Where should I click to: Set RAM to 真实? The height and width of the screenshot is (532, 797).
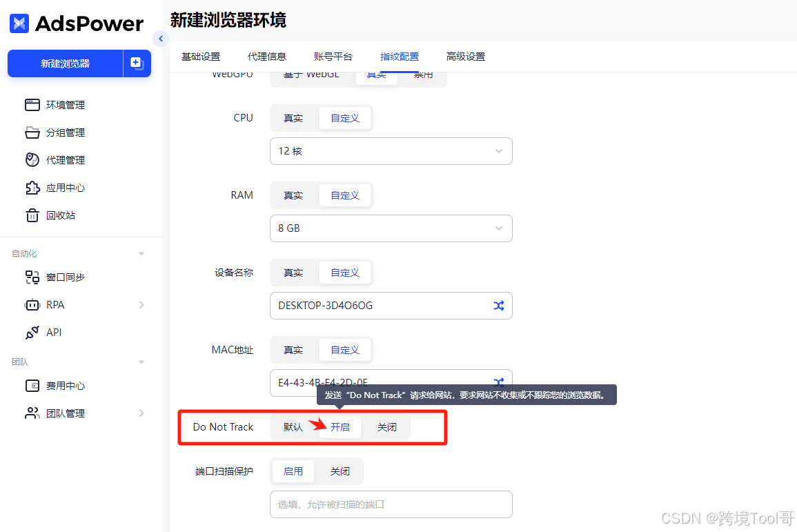[x=293, y=196]
